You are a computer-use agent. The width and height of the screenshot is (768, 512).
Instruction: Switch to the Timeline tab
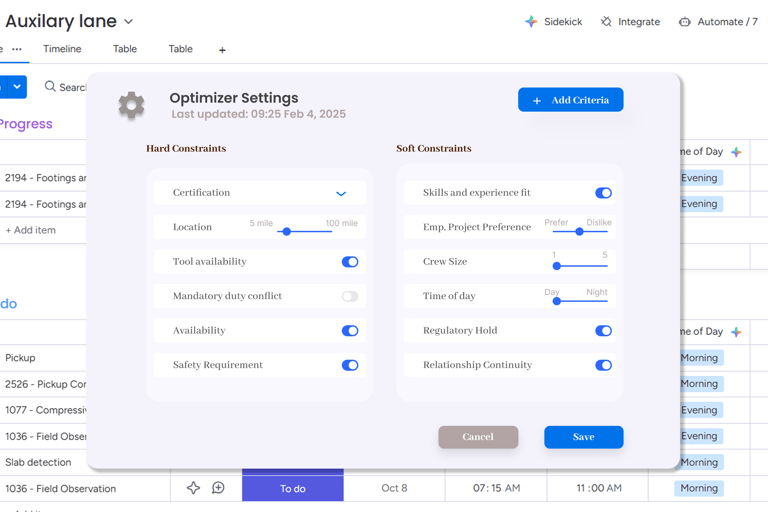tap(62, 49)
